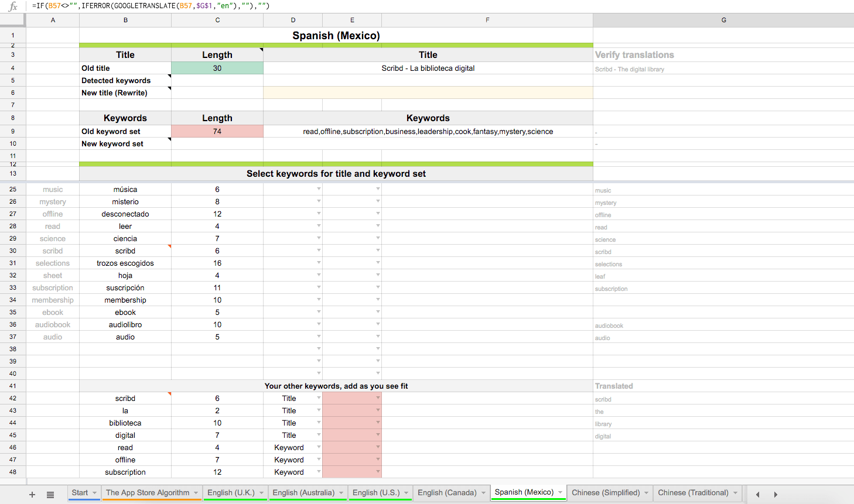This screenshot has width=854, height=504.
Task: Click 'Translated' header cell
Action: click(723, 386)
